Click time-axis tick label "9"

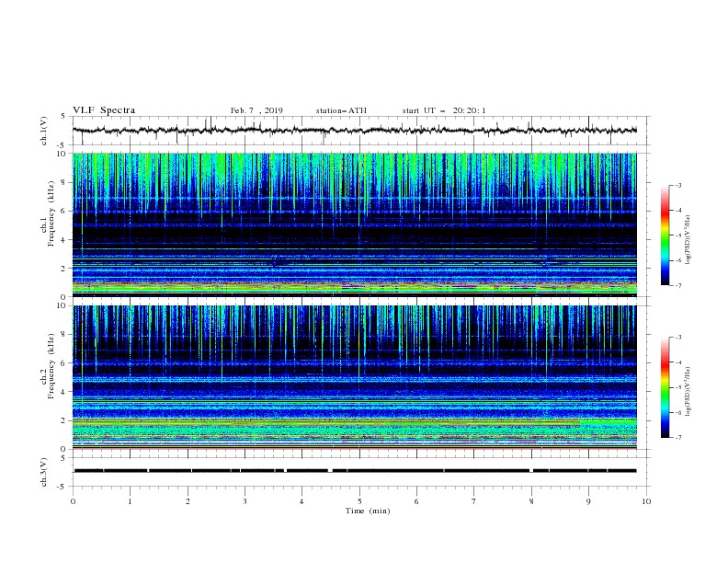(x=588, y=501)
